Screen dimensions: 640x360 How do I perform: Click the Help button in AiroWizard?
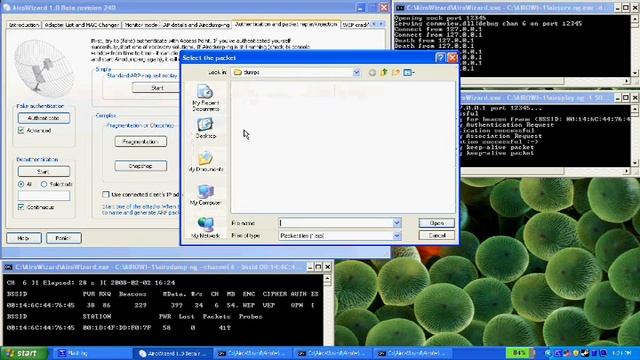coord(24,238)
